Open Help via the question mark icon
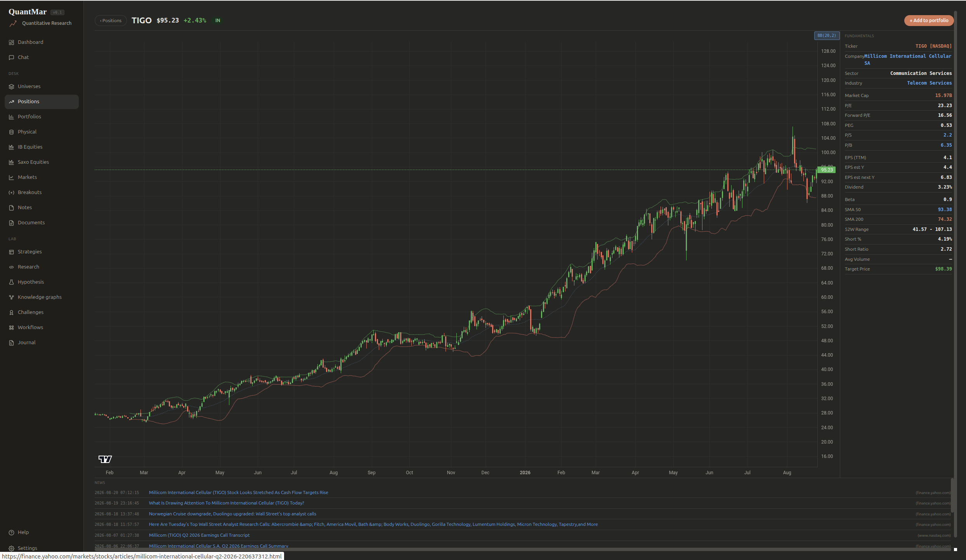The height and width of the screenshot is (560, 966). pos(11,532)
